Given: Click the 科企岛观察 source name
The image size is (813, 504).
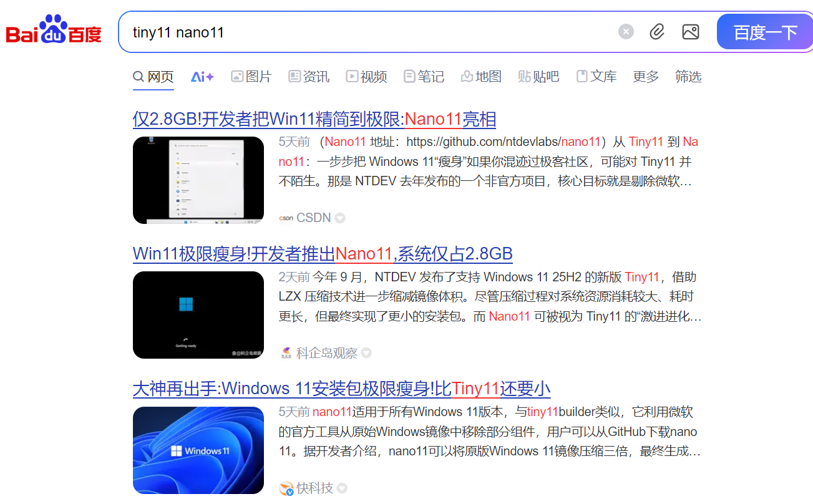Looking at the screenshot, I should pos(326,353).
